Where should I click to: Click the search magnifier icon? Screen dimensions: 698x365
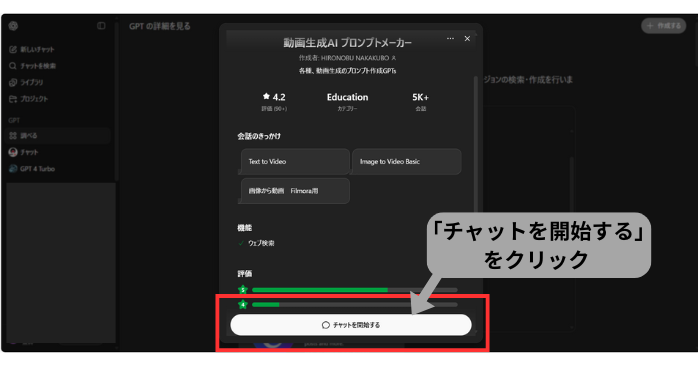point(13,66)
